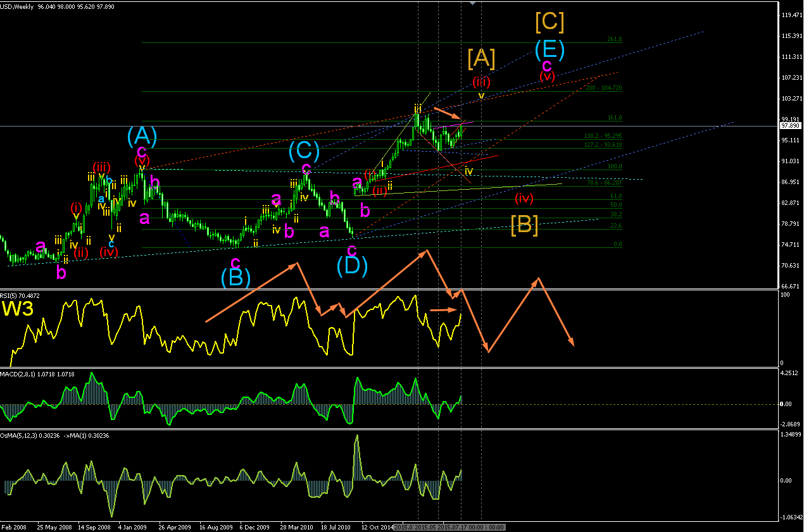Screen dimensions: 804x532
Task: Click the cyan (E) wave label
Action: 550,49
